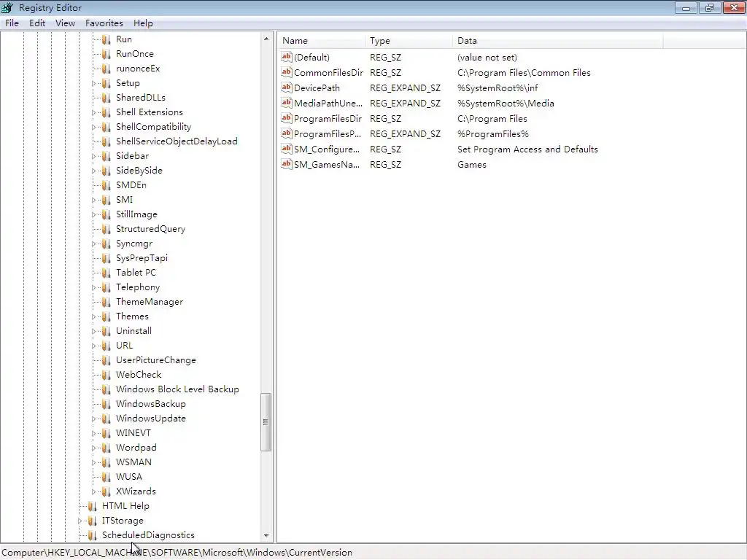Image resolution: width=747 pixels, height=560 pixels.
Task: Click the 'Games' data cell
Action: point(472,165)
